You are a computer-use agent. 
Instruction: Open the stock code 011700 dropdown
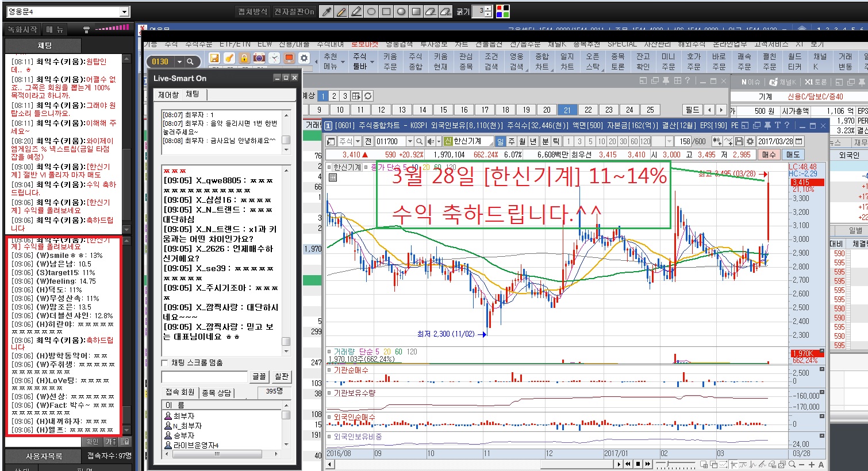pos(410,141)
